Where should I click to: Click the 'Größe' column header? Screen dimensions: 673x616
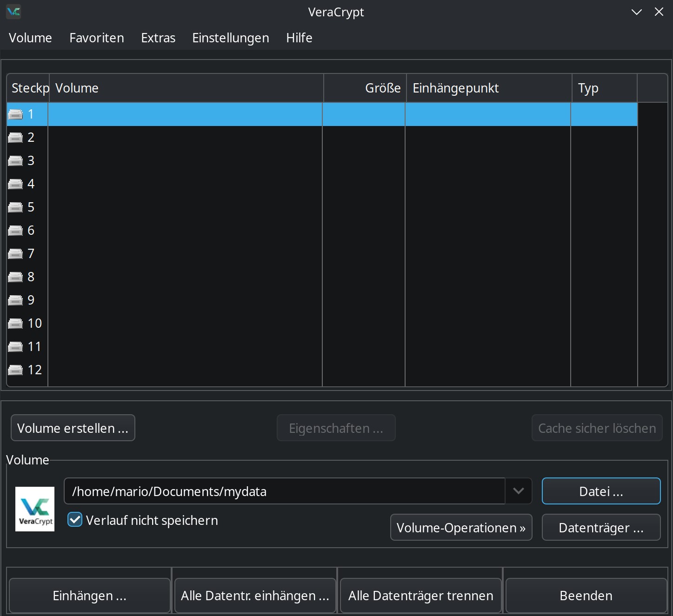pos(365,88)
